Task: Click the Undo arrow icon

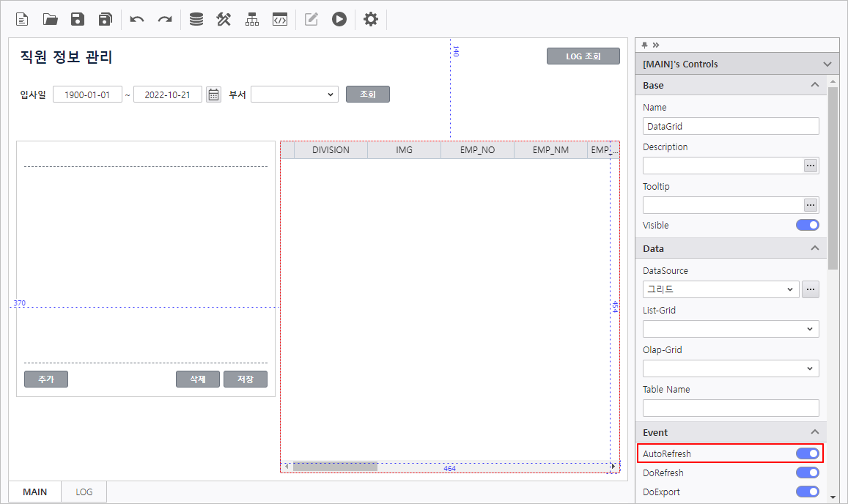Action: point(137,19)
